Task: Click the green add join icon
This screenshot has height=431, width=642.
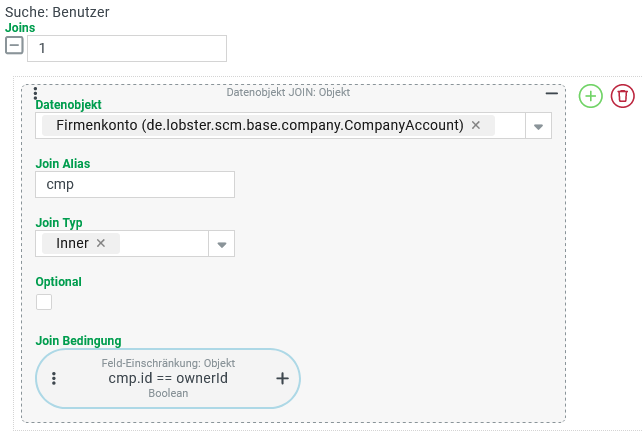Action: point(591,96)
